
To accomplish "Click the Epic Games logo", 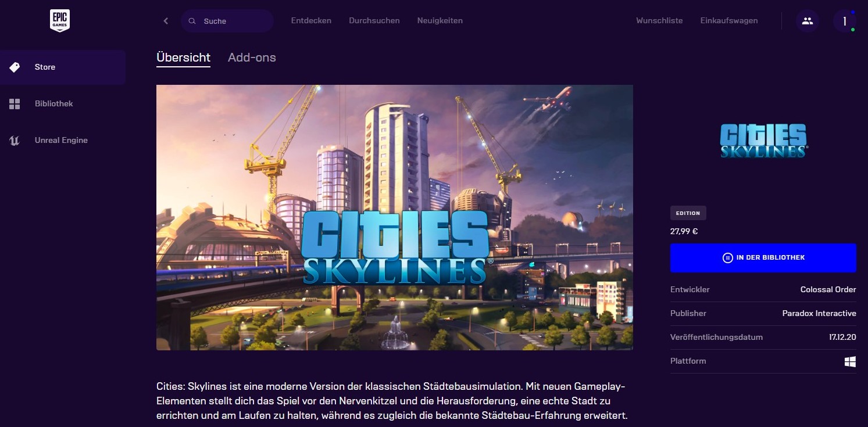I will tap(60, 21).
